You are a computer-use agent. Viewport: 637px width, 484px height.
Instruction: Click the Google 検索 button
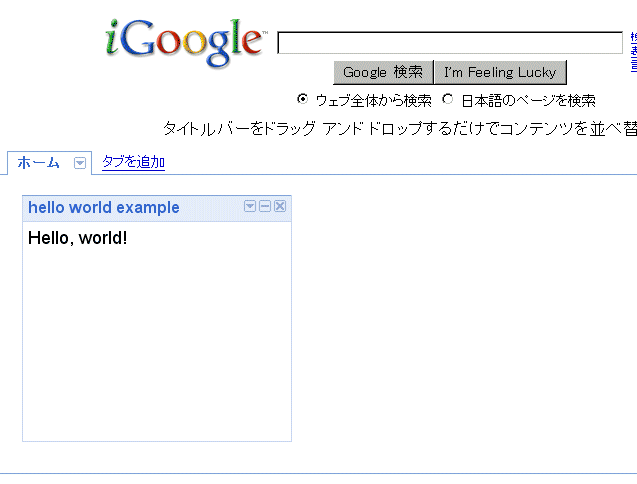[383, 72]
